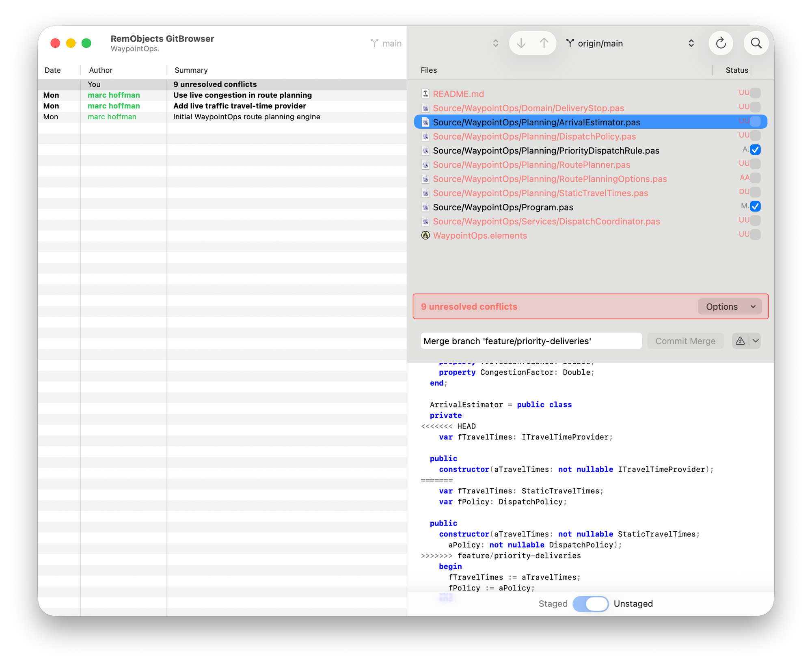This screenshot has height=666, width=812.
Task: Click the main branch icon in title bar
Action: 374,43
